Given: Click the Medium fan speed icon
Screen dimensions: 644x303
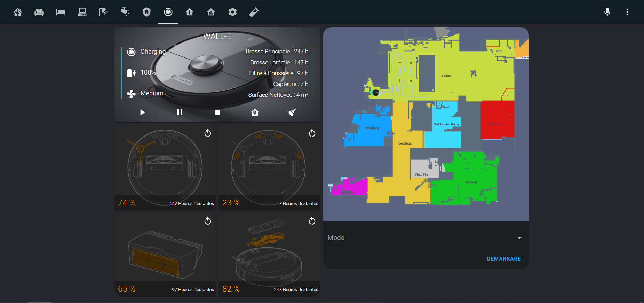Looking at the screenshot, I should pyautogui.click(x=131, y=94).
